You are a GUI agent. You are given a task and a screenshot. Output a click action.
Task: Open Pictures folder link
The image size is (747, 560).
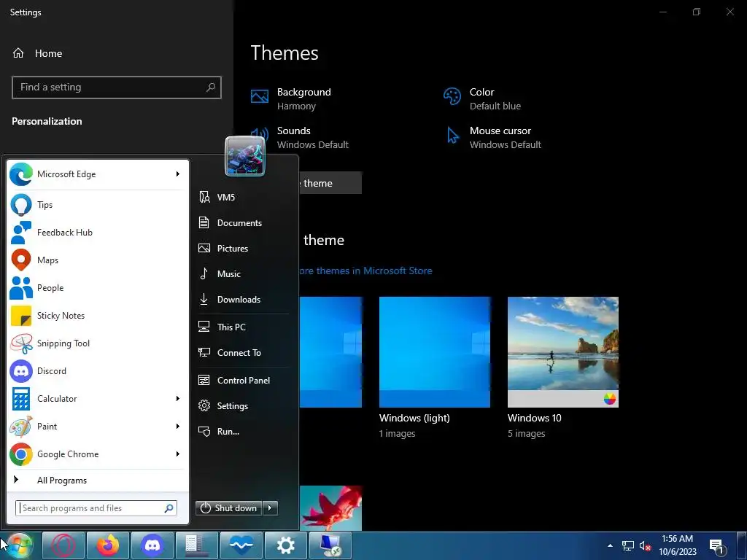point(242,249)
